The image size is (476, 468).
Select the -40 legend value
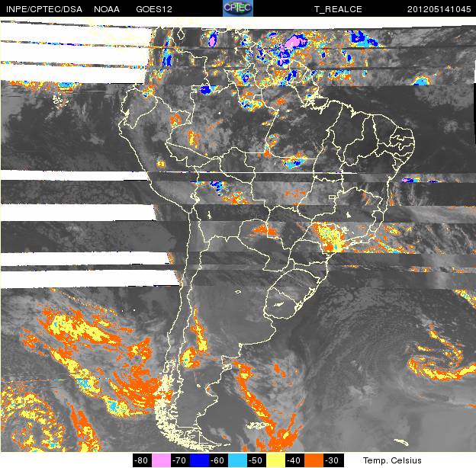click(294, 460)
